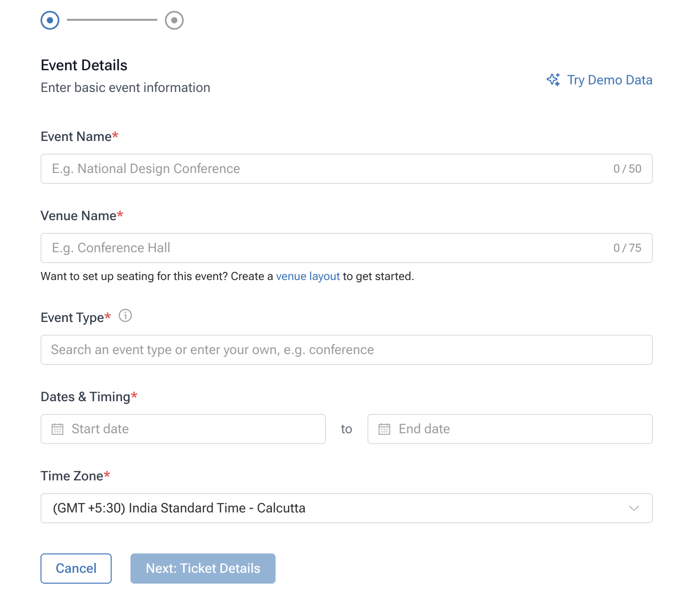Click the End date field
The image size is (700, 594).
510,429
